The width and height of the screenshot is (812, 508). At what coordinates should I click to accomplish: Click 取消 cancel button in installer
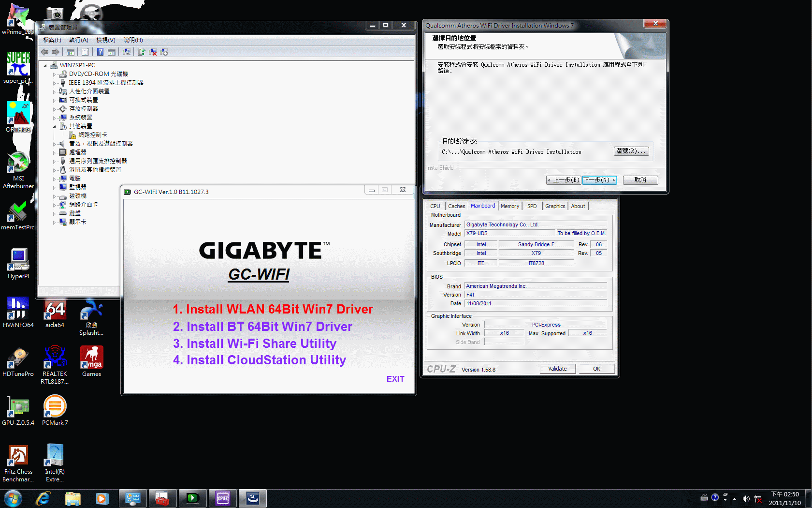(640, 180)
